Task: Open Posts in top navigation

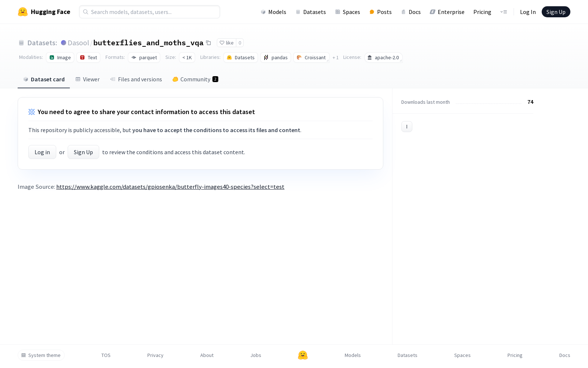Action: click(381, 12)
